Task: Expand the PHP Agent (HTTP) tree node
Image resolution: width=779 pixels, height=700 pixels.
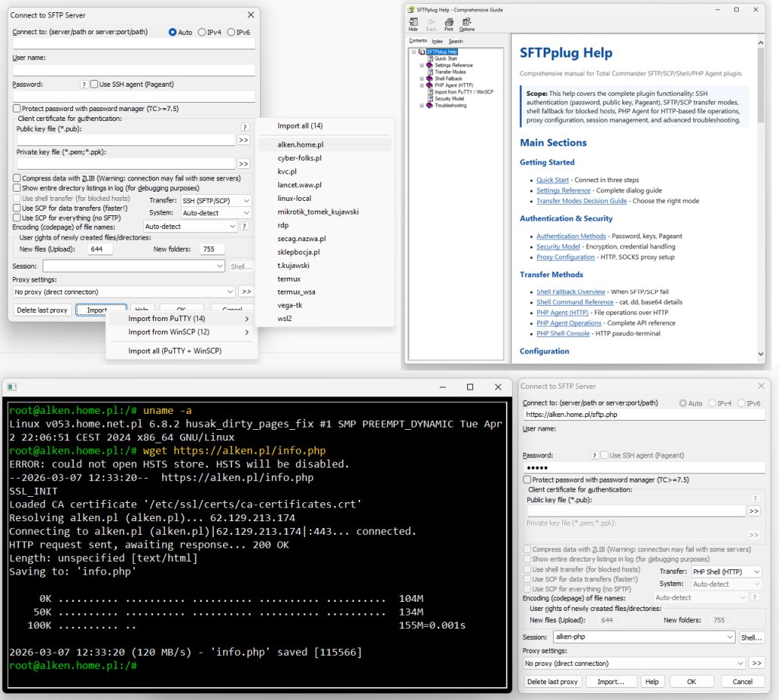Action: pos(421,85)
